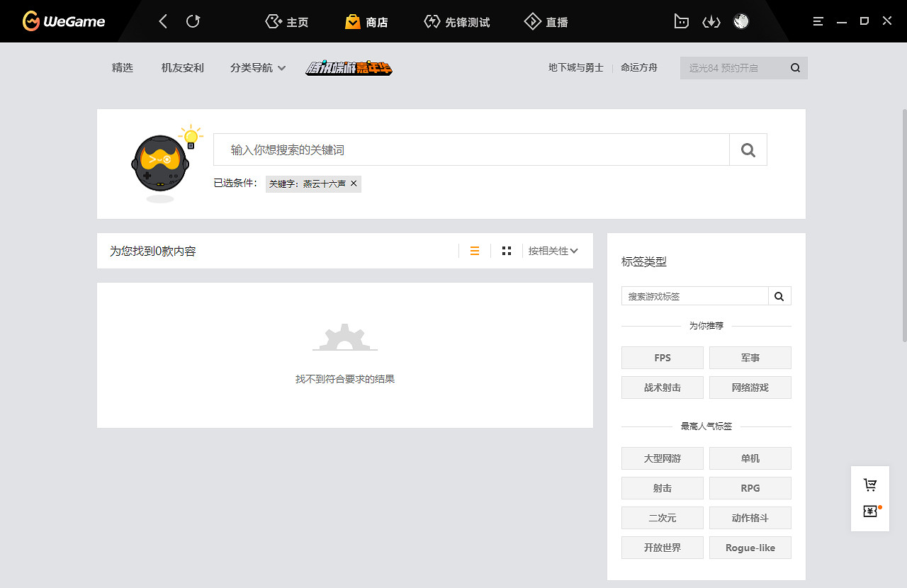Open the hamburger menu top right
The height and width of the screenshot is (588, 907).
pos(818,21)
